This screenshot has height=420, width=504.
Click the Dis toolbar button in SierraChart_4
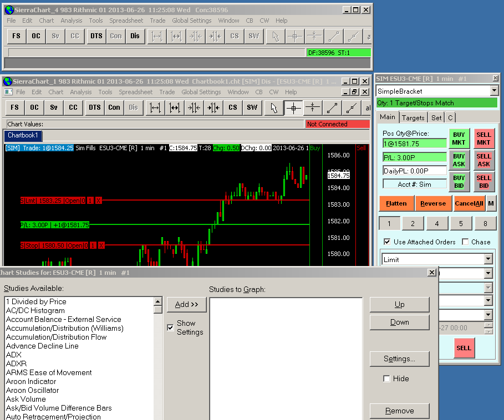click(135, 36)
